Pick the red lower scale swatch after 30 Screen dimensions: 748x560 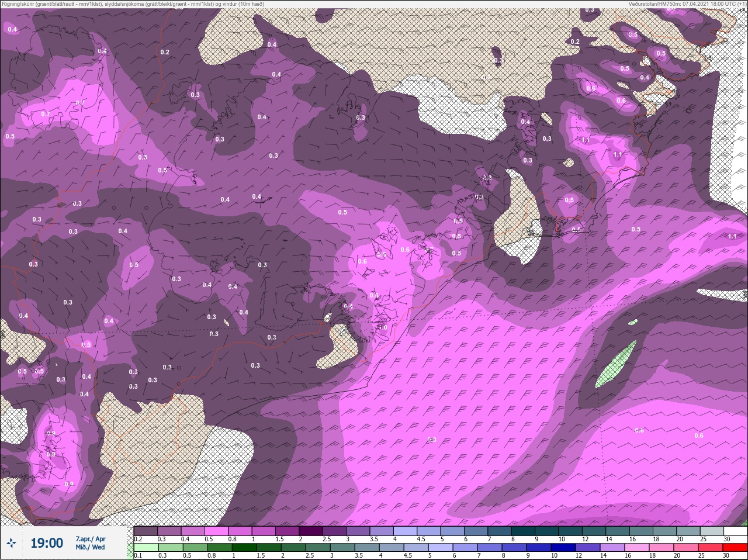point(735,548)
